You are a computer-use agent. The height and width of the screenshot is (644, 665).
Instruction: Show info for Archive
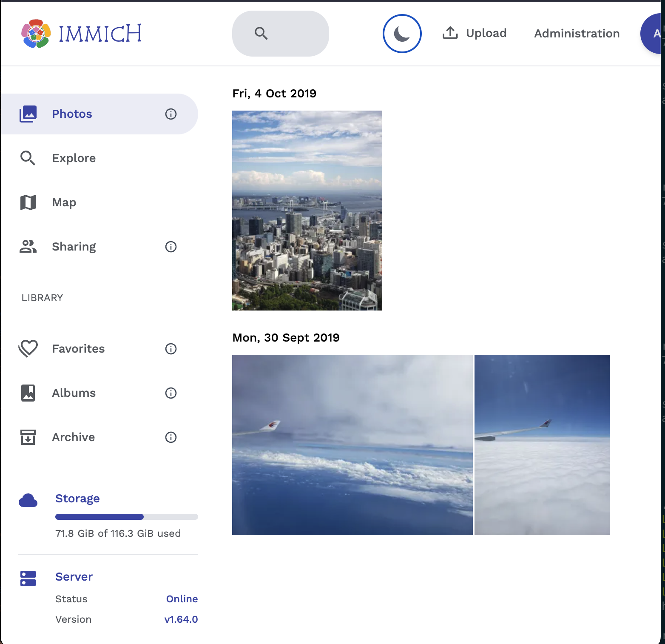171,437
